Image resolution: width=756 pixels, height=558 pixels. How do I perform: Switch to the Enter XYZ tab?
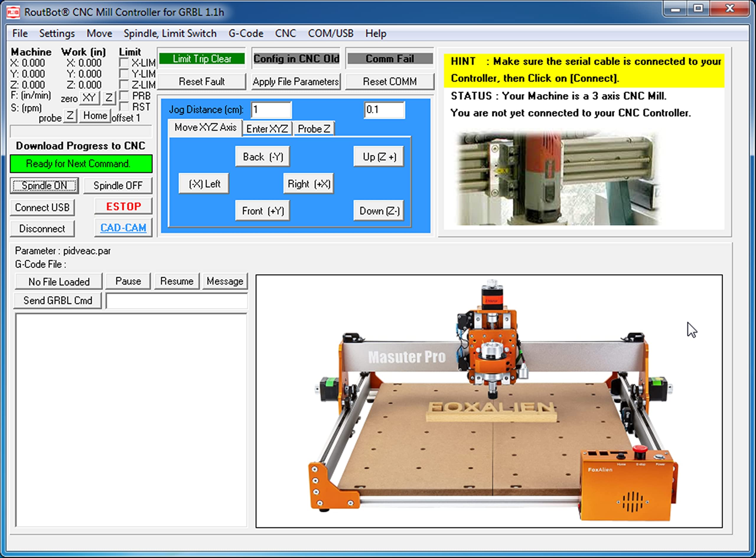click(267, 129)
